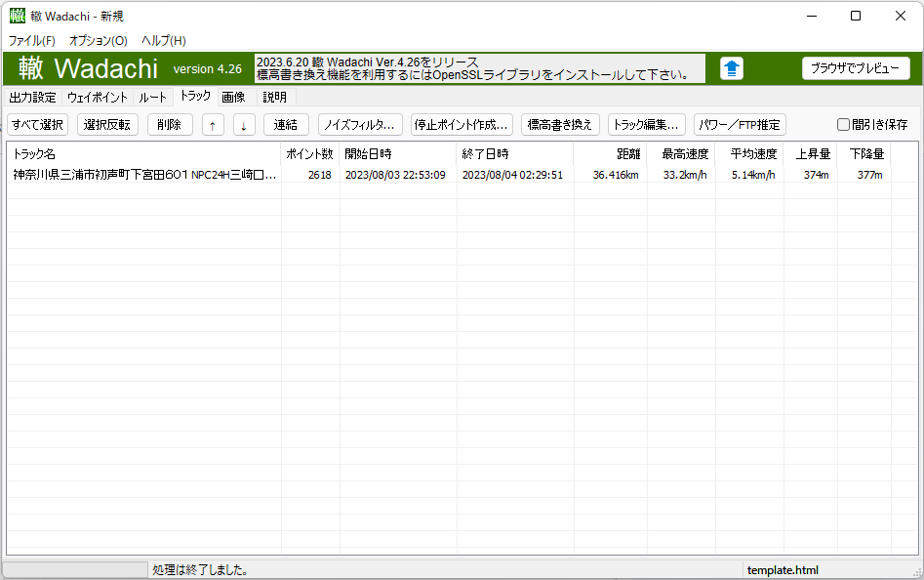
Task: Click the blue upload arrow icon
Action: 732,68
